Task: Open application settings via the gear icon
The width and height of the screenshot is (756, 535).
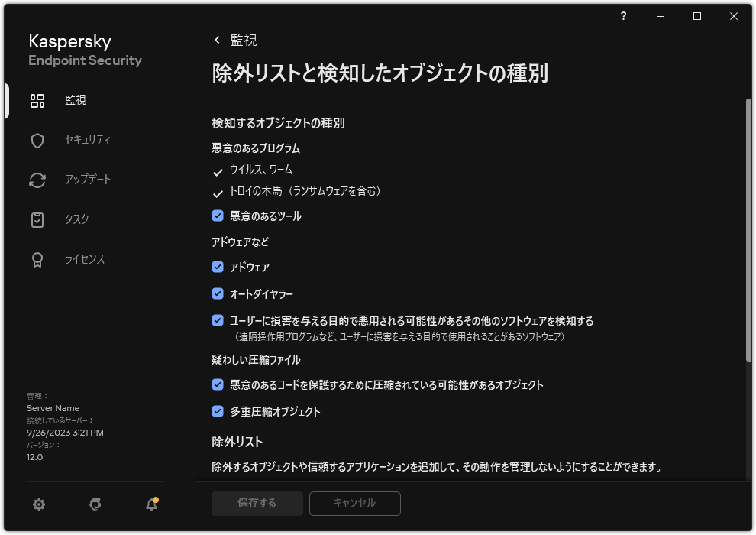Action: (x=38, y=504)
